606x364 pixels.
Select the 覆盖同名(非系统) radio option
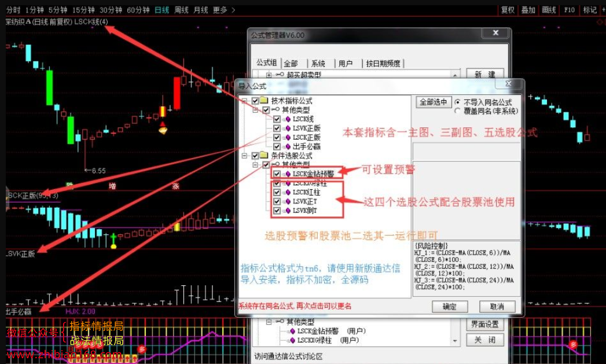tap(458, 111)
